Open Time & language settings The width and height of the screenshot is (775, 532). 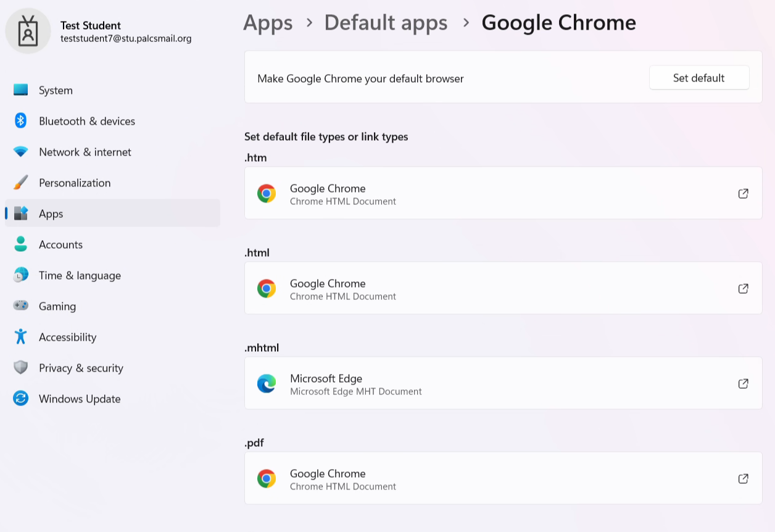tap(112, 275)
